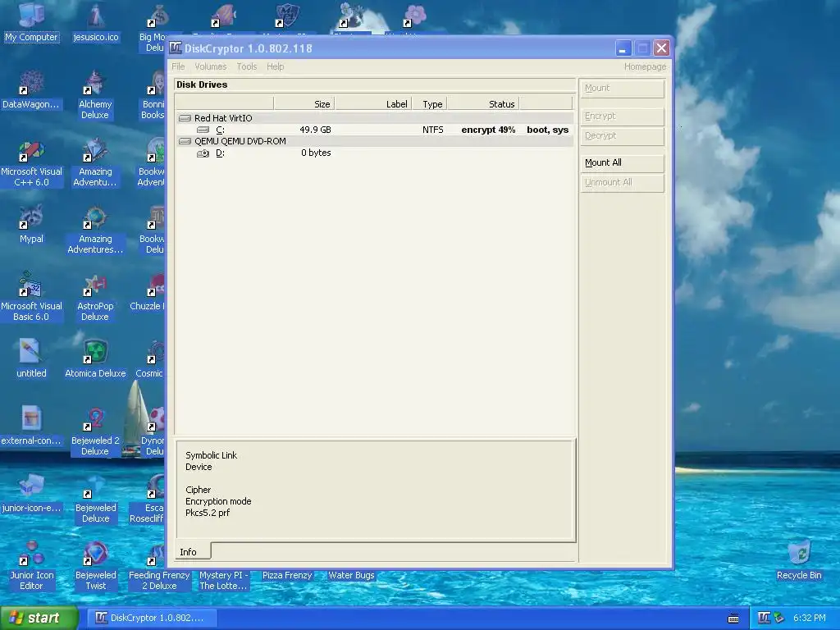Select Atomica Deluxe desktop shortcut
Viewport: 840px width, 630px height.
pos(95,358)
